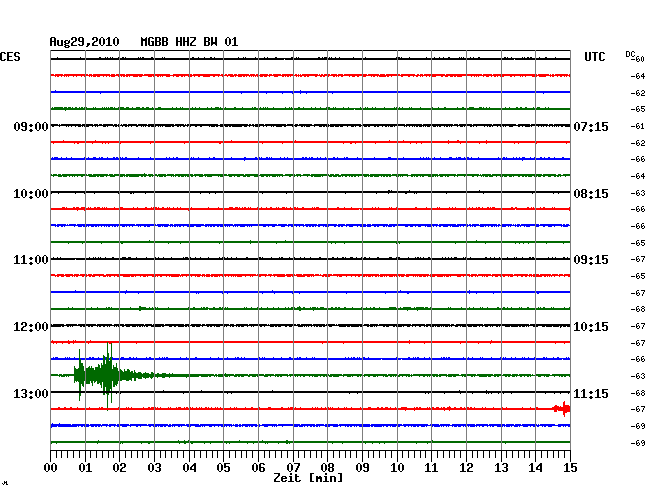This screenshot has height=494, width=650.
Task: Click minute 15 on the time axis
Action: tap(570, 467)
